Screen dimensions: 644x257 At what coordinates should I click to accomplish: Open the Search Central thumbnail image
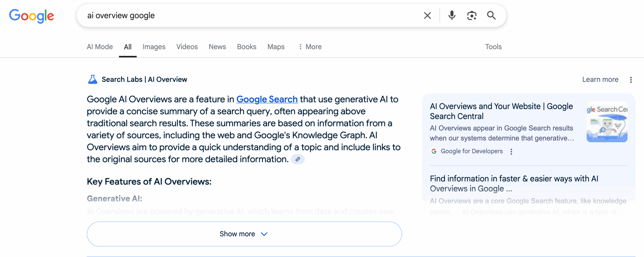[x=607, y=122]
